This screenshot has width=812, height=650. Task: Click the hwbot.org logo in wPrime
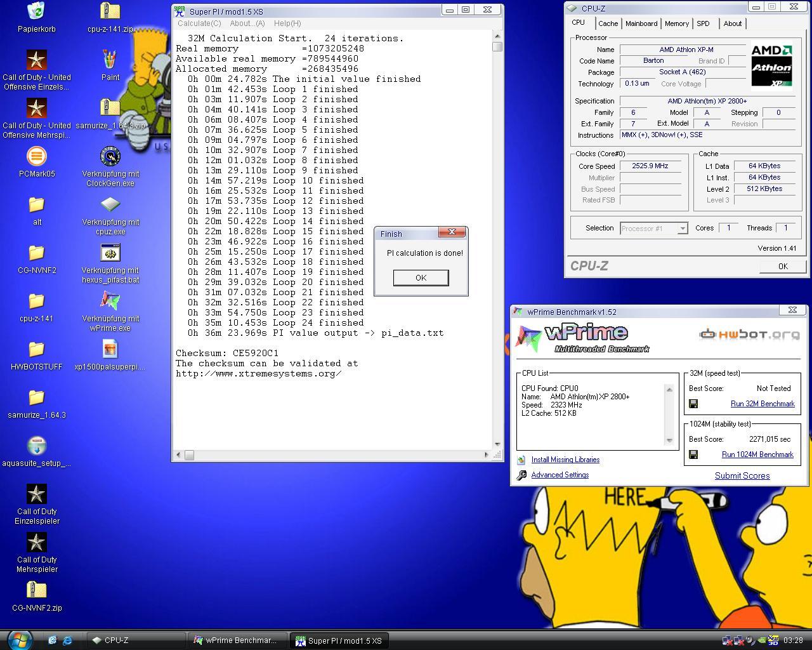(x=749, y=334)
